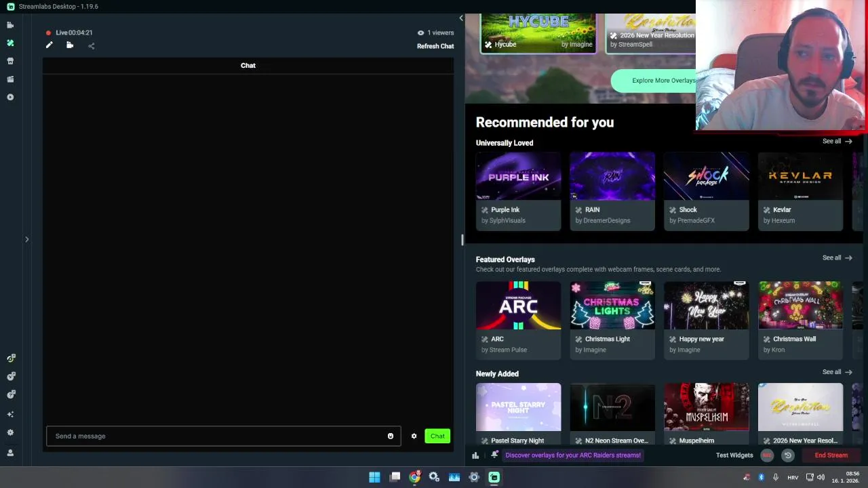Expand the left side panel chevron
Viewport: 868px width, 488px height.
coord(27,239)
